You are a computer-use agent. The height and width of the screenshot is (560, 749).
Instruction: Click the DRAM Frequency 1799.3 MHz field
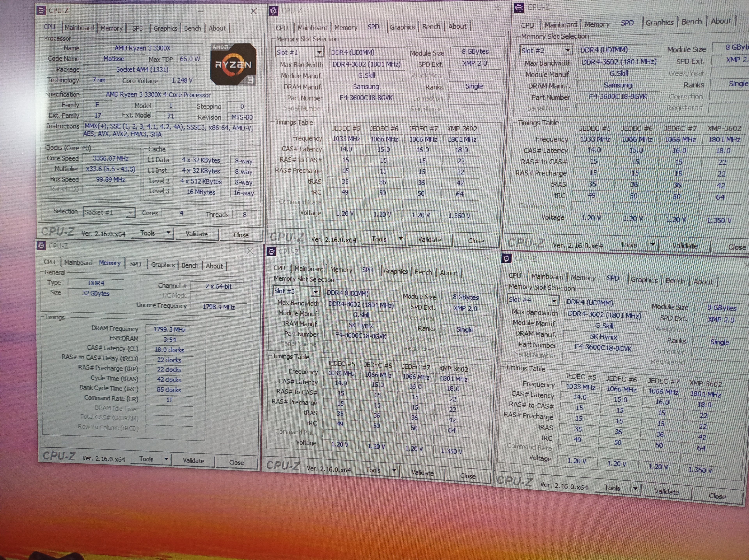[169, 330]
